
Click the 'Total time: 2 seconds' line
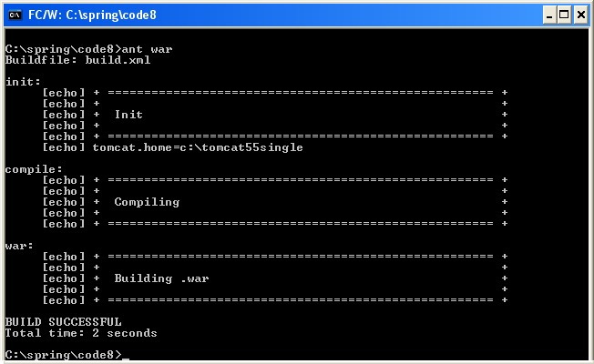coord(81,333)
